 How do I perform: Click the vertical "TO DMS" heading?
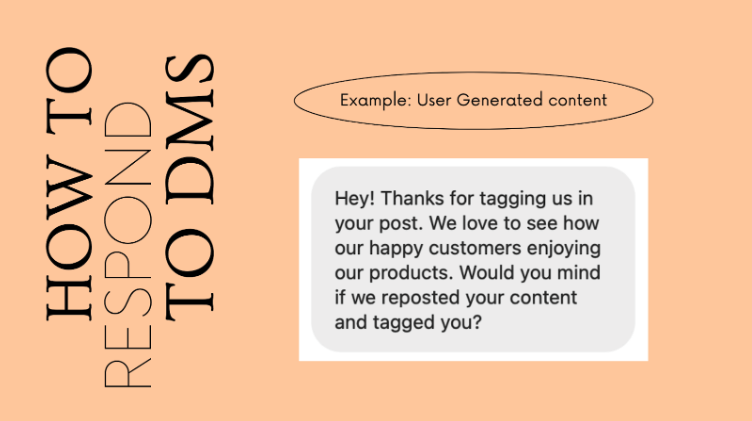(x=189, y=187)
